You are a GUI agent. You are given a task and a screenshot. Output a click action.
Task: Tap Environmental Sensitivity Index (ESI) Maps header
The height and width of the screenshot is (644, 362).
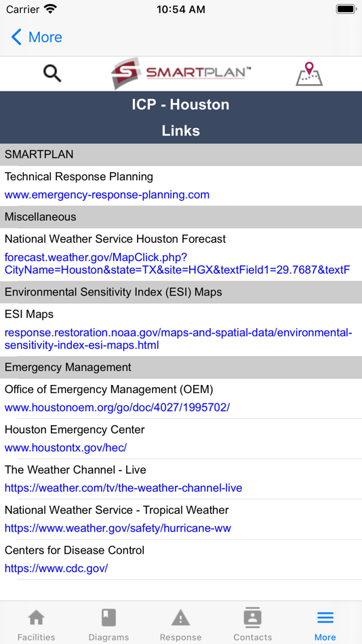181,292
